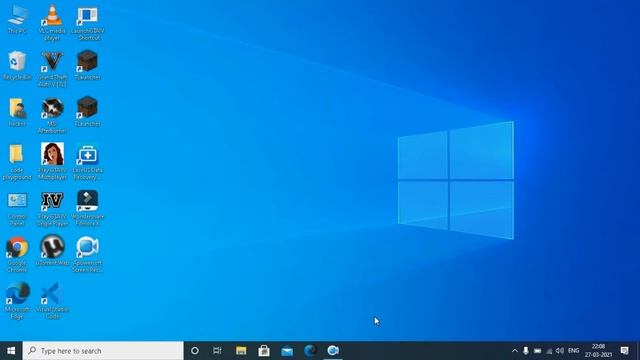640x360 pixels.
Task: Switch to the running screen recorder on the taskbar
Action: click(333, 351)
